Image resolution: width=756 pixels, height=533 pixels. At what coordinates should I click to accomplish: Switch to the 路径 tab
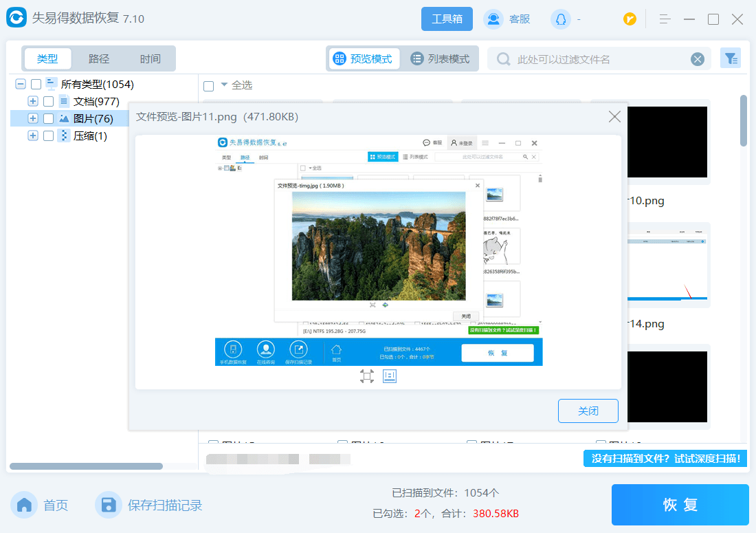(99, 58)
